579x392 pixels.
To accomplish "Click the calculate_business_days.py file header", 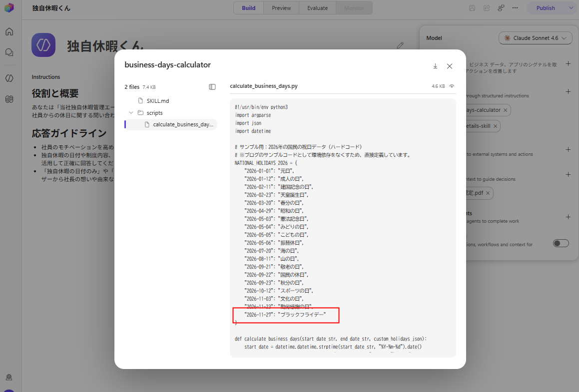I will click(x=264, y=86).
